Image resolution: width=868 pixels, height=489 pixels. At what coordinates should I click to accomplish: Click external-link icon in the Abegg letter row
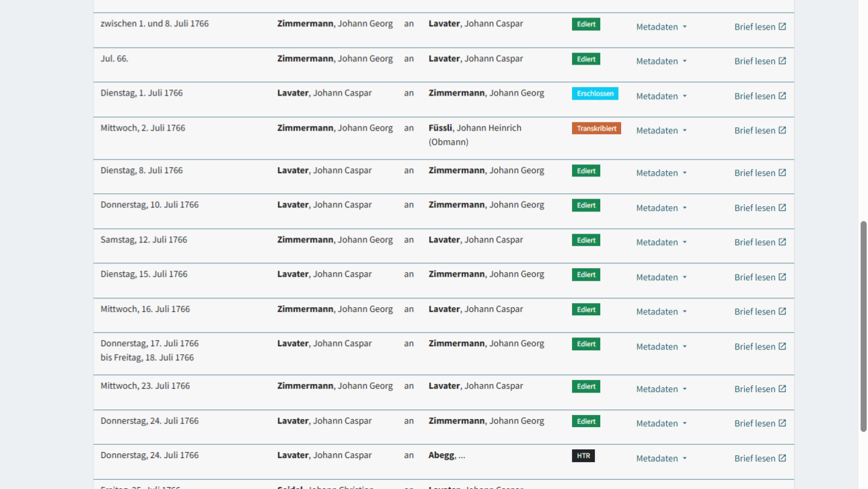pos(782,459)
